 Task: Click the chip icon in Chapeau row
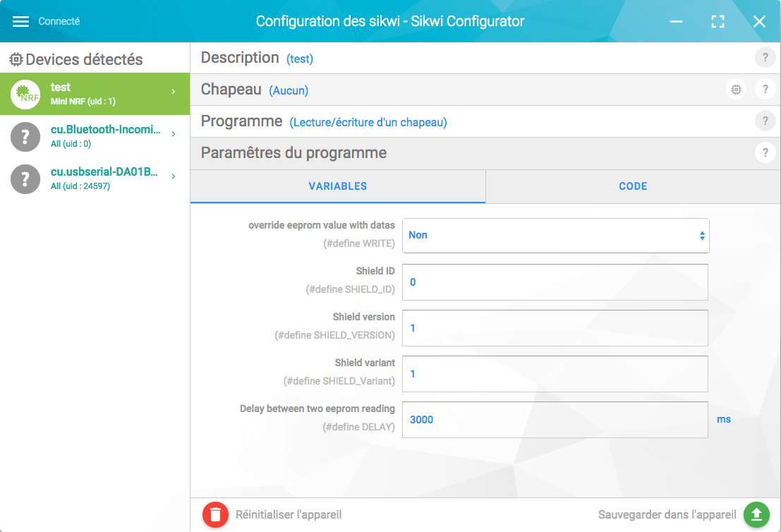736,90
